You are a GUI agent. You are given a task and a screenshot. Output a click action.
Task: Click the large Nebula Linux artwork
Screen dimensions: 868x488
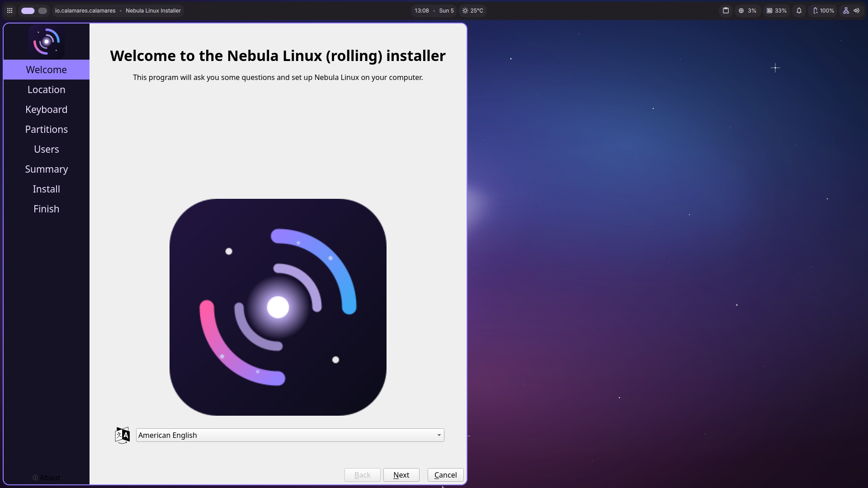(x=278, y=307)
